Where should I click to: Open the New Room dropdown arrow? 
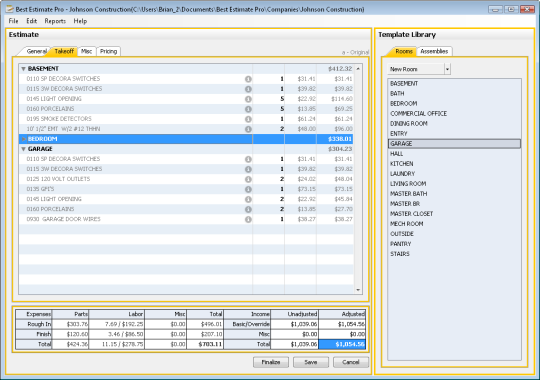pos(447,69)
